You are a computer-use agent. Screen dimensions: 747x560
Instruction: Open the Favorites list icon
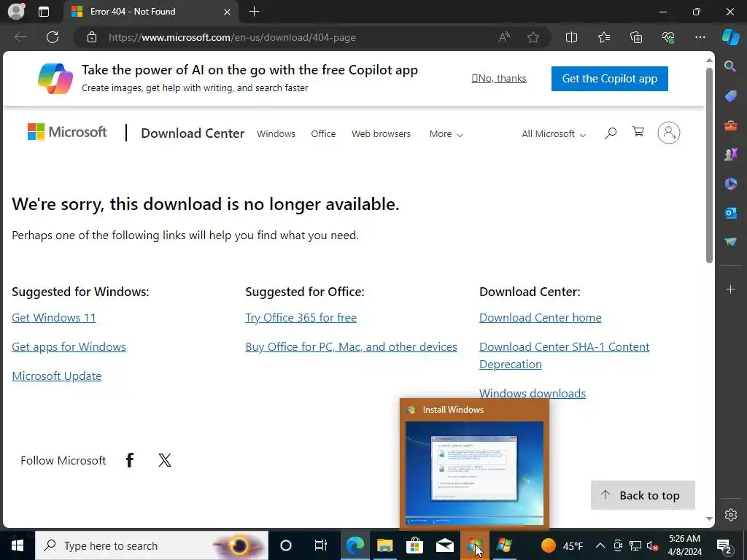pos(603,37)
